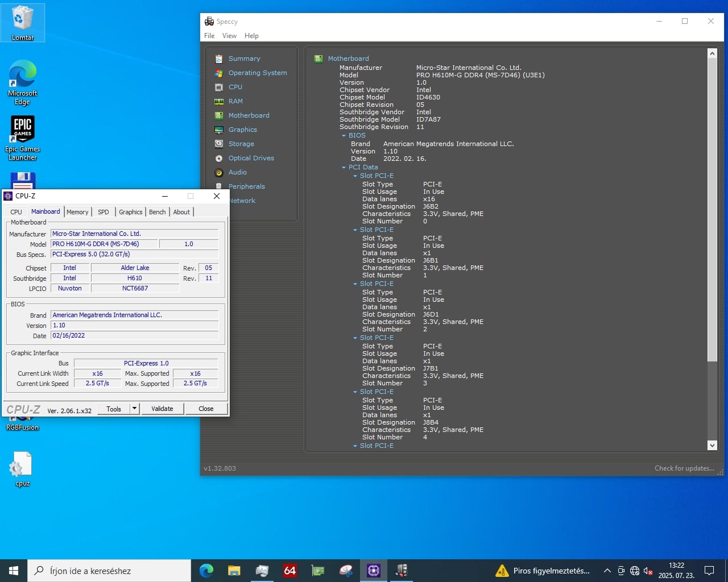Select the Graphics icon in Speccy sidebar
The width and height of the screenshot is (728, 582).
[x=219, y=130]
